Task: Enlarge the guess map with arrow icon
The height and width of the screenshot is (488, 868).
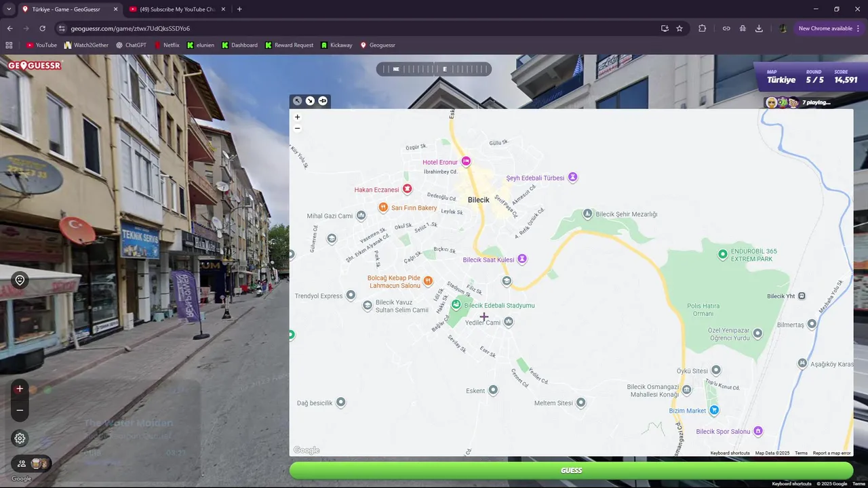Action: 297,101
